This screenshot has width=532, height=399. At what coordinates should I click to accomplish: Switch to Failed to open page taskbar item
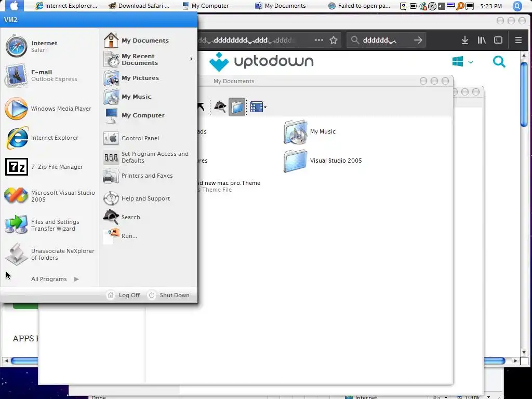360,6
